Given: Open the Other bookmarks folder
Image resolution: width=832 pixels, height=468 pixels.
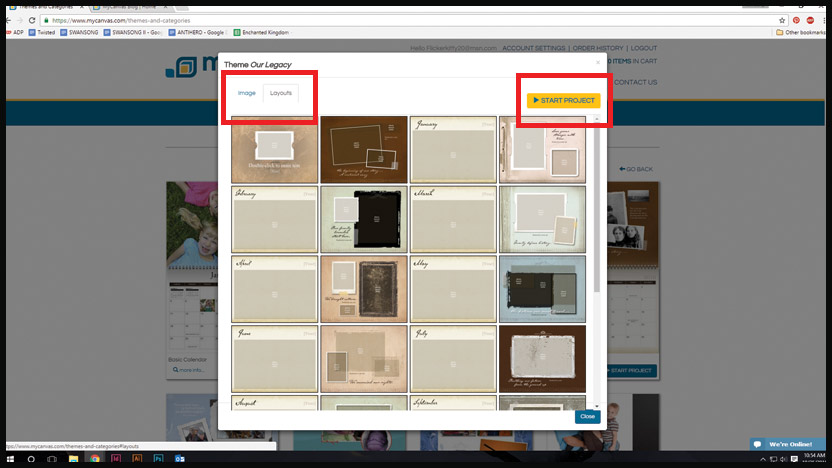Looking at the screenshot, I should point(801,32).
